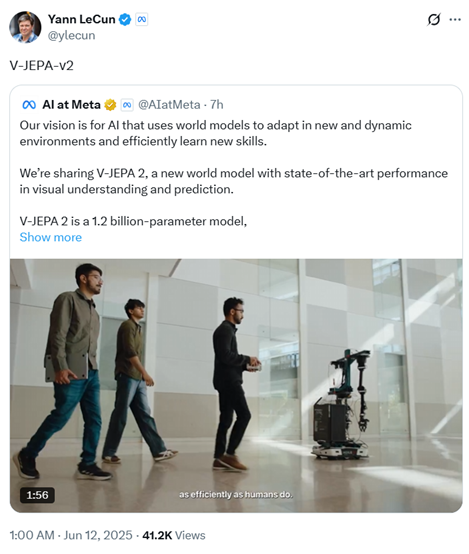Click Meta affiliation badge next to @AIatMeta
The image size is (469, 554).
point(127,105)
